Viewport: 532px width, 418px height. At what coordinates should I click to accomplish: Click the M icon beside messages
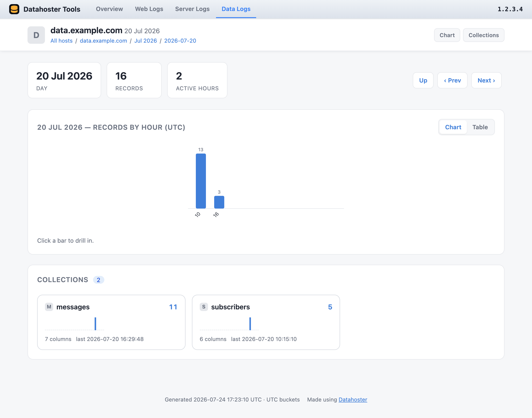[49, 307]
